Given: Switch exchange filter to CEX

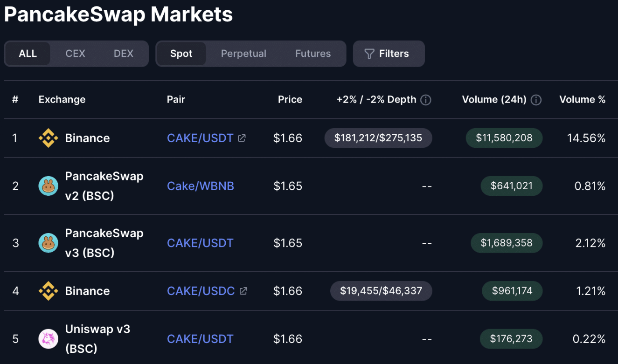Looking at the screenshot, I should point(75,54).
